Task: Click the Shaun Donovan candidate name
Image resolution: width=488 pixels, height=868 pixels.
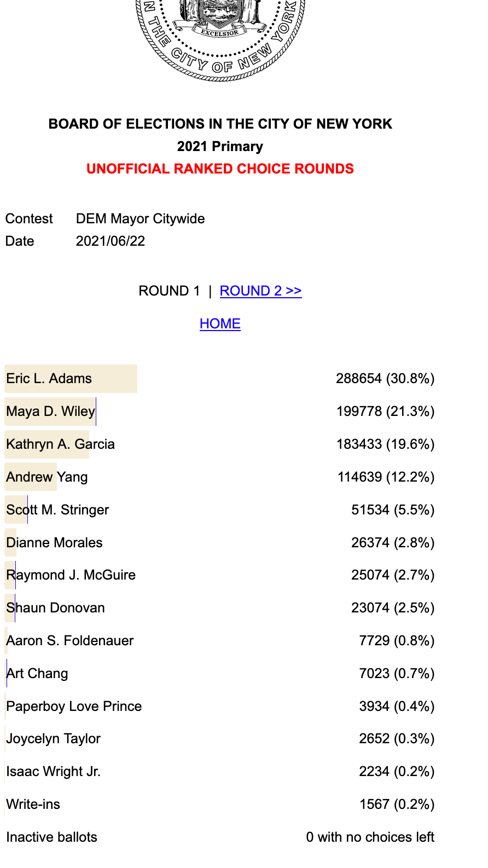Action: [55, 607]
